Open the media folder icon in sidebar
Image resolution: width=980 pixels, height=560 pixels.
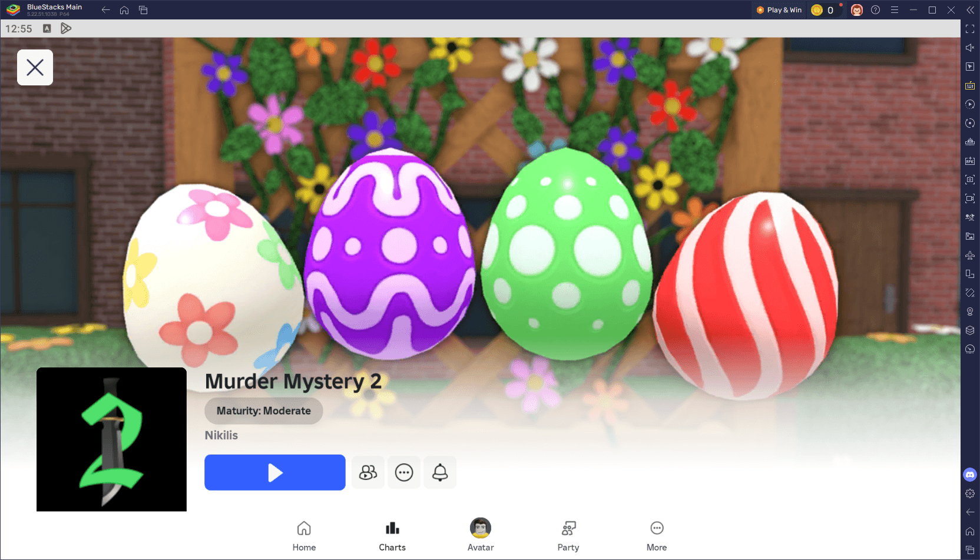pos(970,236)
